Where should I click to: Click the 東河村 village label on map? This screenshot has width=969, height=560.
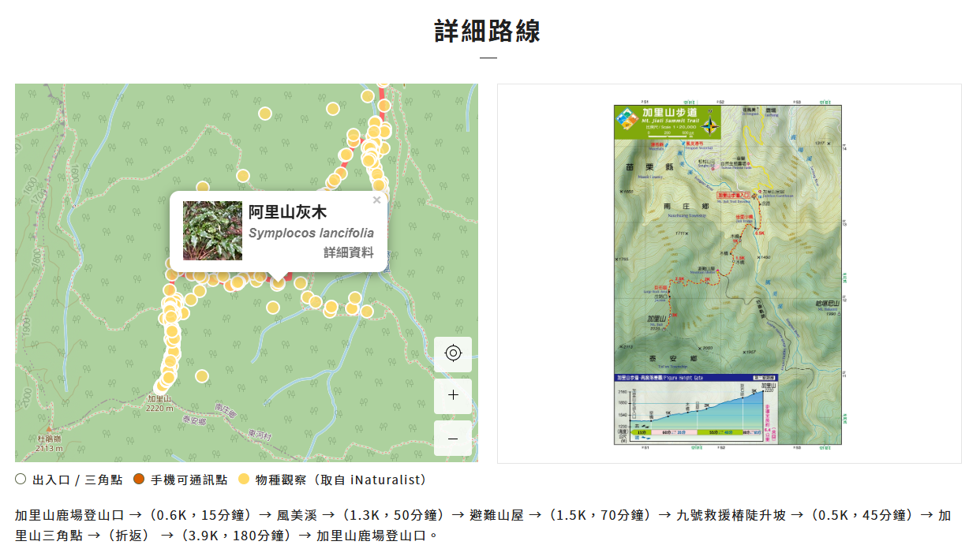(x=259, y=435)
